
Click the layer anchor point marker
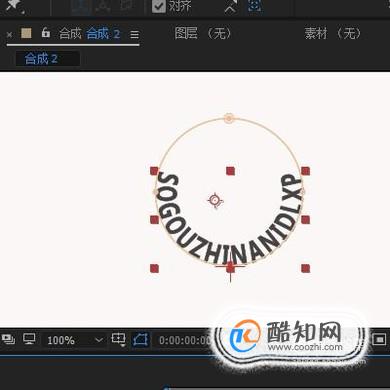coord(215,200)
